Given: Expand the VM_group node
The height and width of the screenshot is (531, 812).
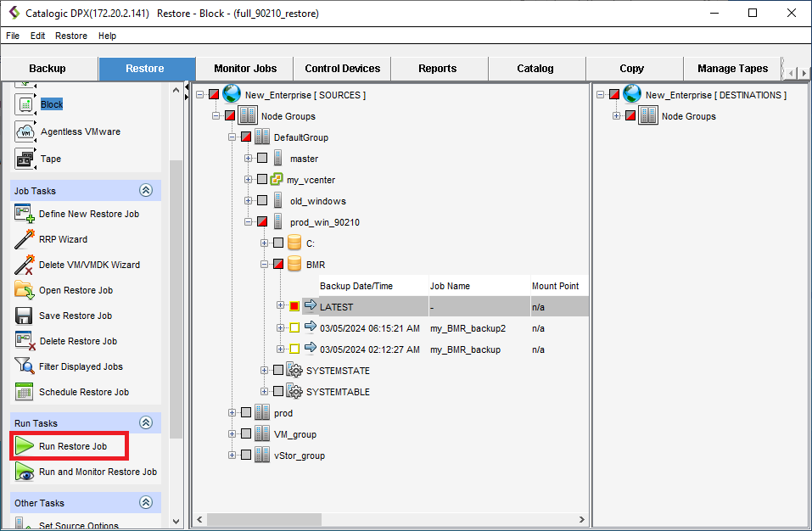Looking at the screenshot, I should tap(232, 434).
